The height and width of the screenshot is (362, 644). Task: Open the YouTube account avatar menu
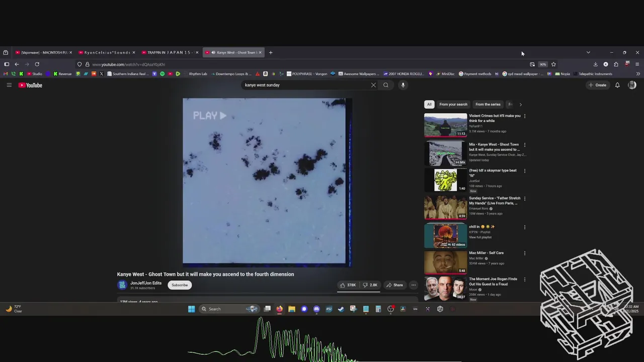632,85
